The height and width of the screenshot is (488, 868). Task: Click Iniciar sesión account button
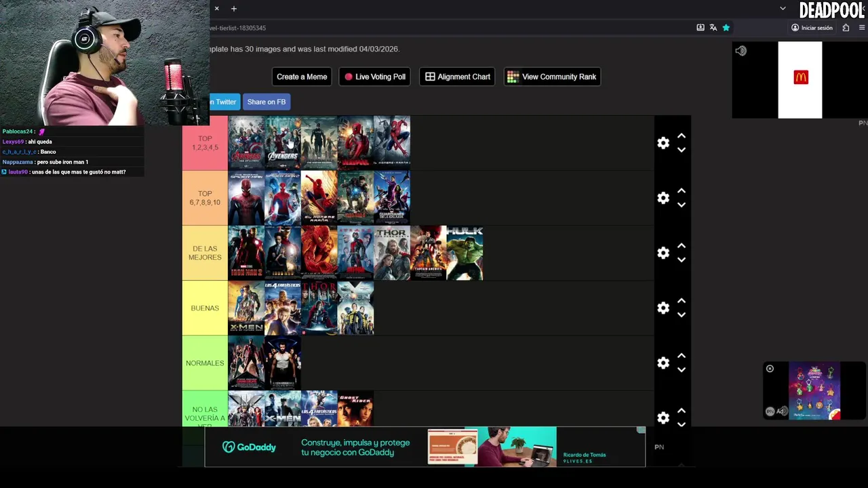(812, 28)
